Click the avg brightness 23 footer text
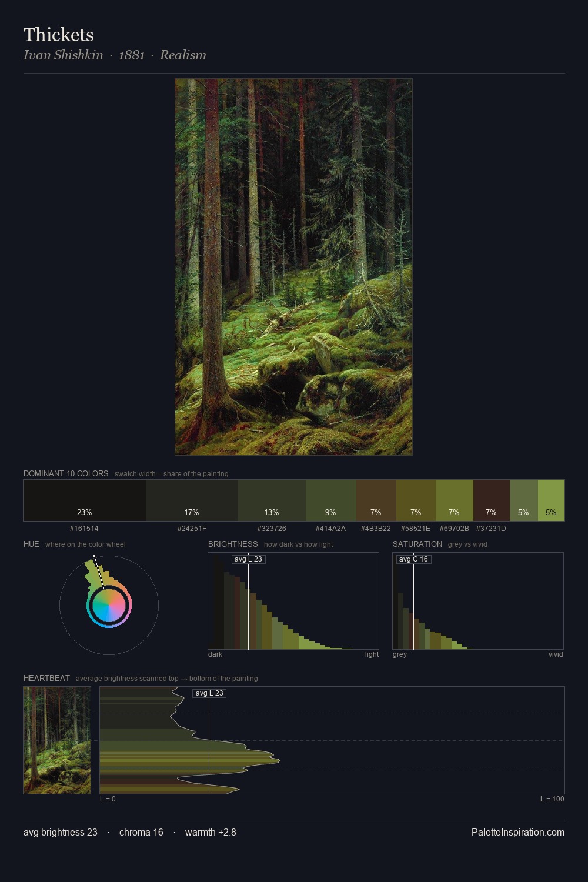This screenshot has height=882, width=588. point(61,832)
